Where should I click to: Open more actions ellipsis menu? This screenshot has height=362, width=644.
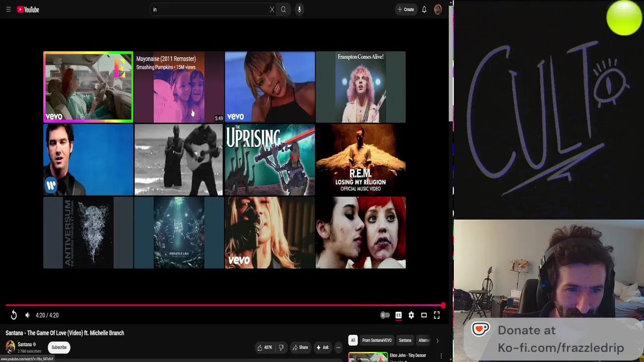click(x=338, y=347)
